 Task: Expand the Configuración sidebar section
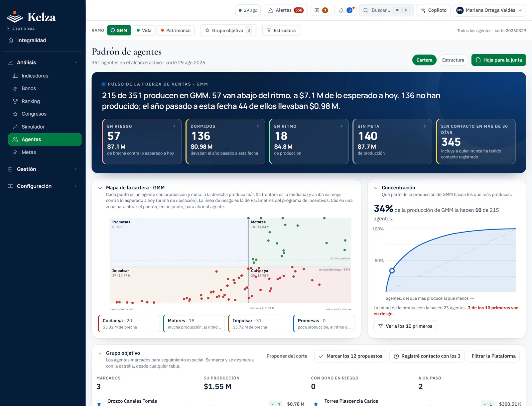[x=43, y=186]
